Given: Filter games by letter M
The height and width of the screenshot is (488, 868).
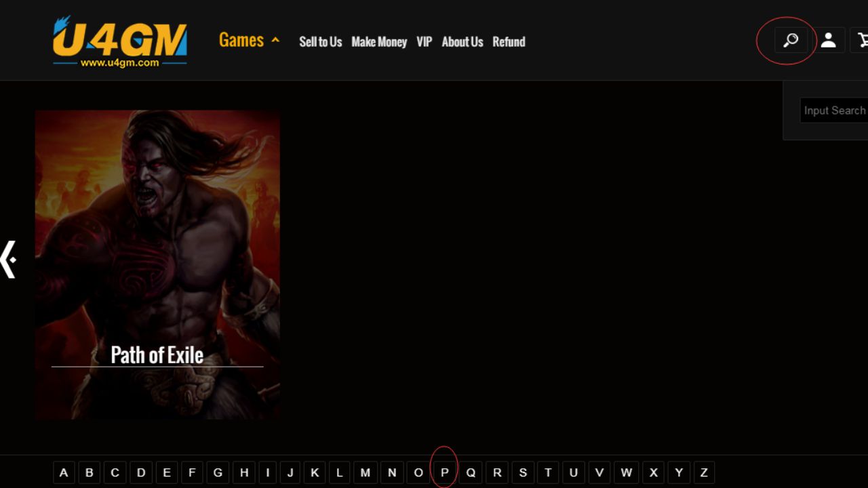Looking at the screenshot, I should point(365,472).
